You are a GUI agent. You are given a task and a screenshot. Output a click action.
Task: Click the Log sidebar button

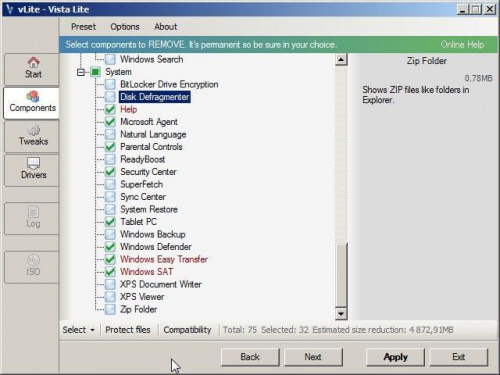click(x=32, y=218)
